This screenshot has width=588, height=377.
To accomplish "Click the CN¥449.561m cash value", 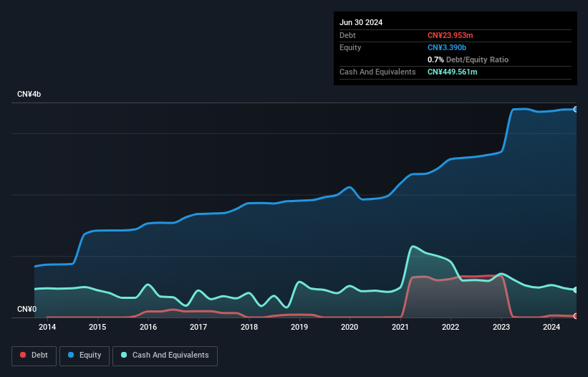I will point(452,72).
